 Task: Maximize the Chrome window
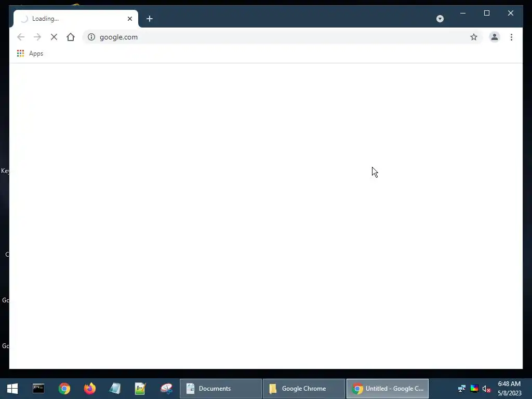point(486,13)
